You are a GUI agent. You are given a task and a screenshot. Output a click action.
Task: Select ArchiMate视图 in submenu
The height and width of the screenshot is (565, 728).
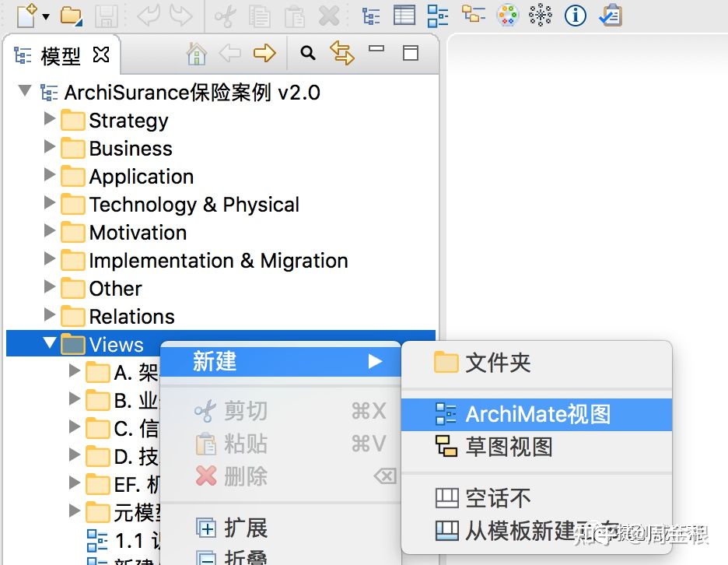[537, 414]
